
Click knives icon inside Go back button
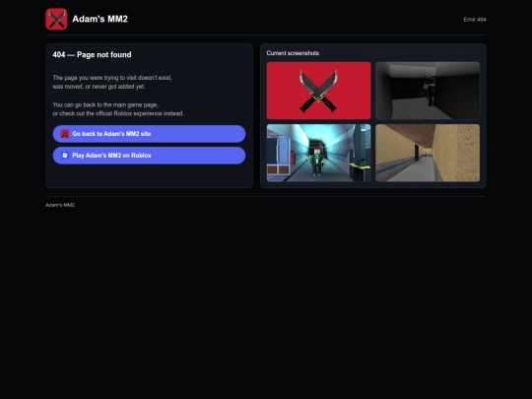(65, 134)
